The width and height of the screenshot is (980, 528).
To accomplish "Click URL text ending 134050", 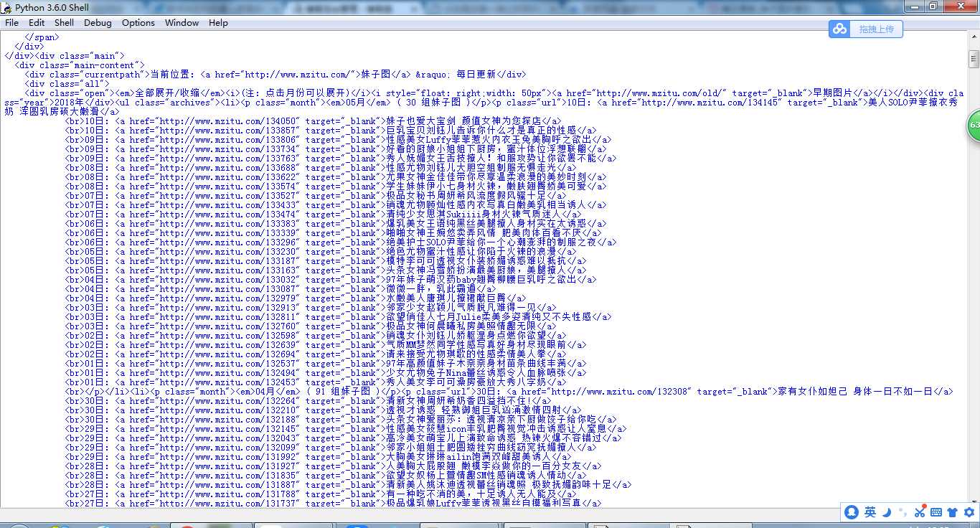I will point(227,121).
